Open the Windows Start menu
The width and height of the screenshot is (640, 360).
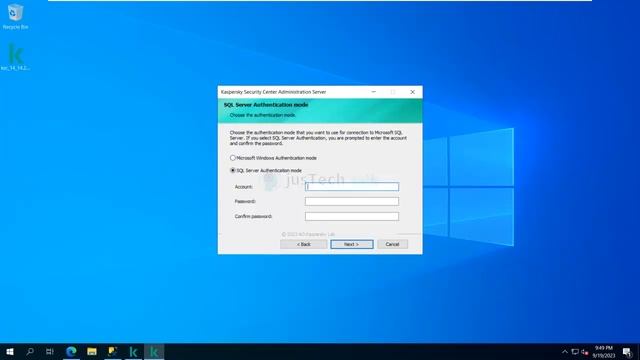coord(10,351)
